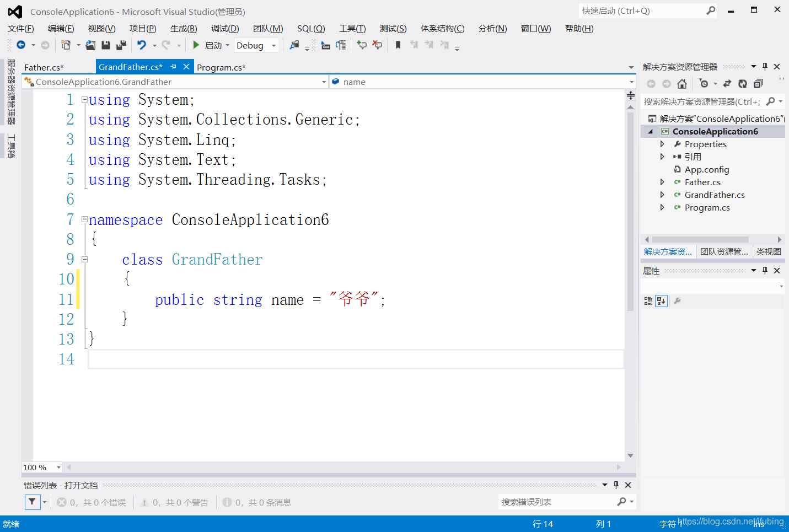The image size is (789, 532).
Task: Toggle the 0 messages filter button
Action: pyautogui.click(x=257, y=502)
